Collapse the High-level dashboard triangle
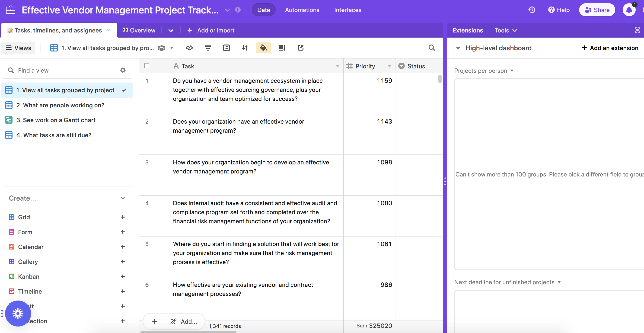 pos(458,48)
